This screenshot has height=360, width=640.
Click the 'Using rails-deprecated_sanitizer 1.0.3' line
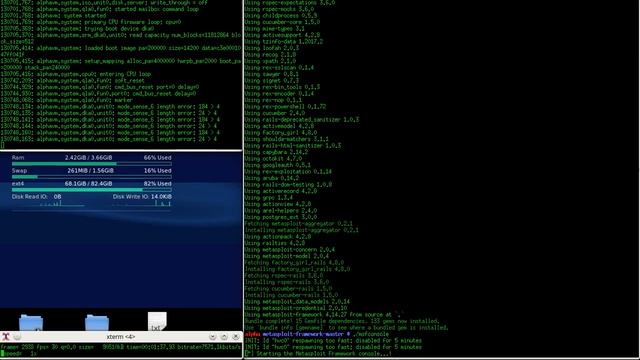pos(302,120)
